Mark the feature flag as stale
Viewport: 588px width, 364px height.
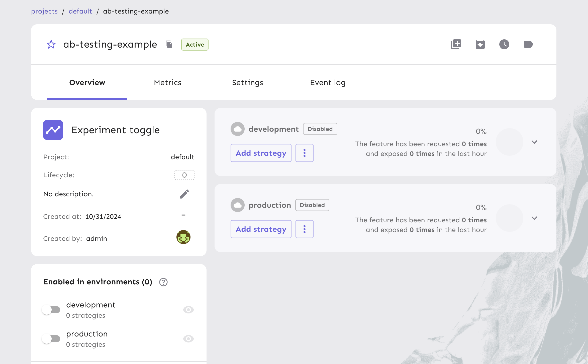[504, 44]
